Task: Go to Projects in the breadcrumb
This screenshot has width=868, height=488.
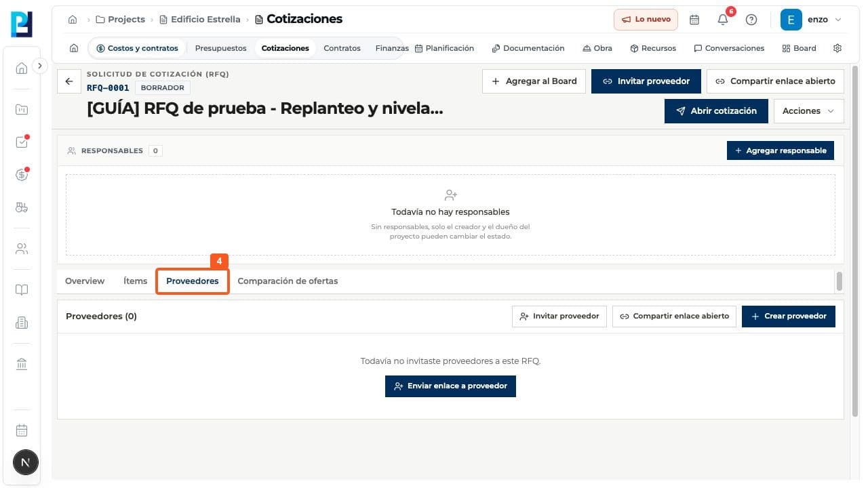Action: click(x=121, y=20)
